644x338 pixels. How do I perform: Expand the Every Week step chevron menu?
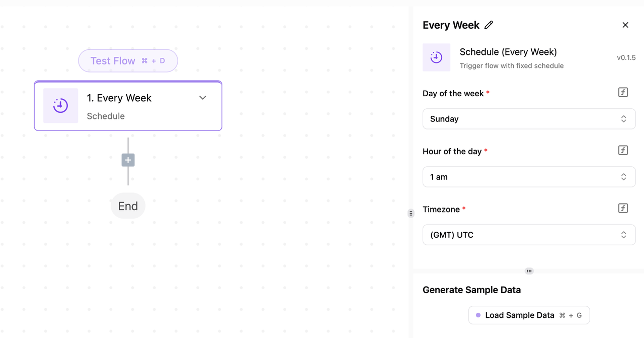[x=203, y=98]
